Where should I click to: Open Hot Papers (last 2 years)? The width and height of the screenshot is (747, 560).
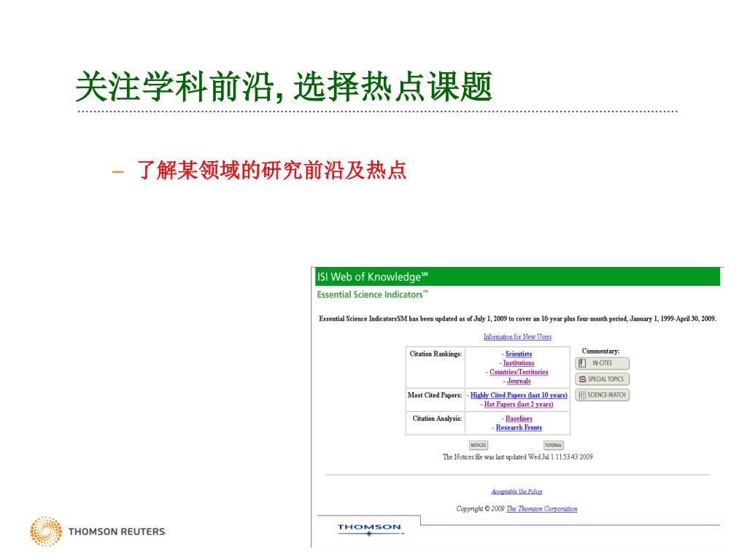519,404
